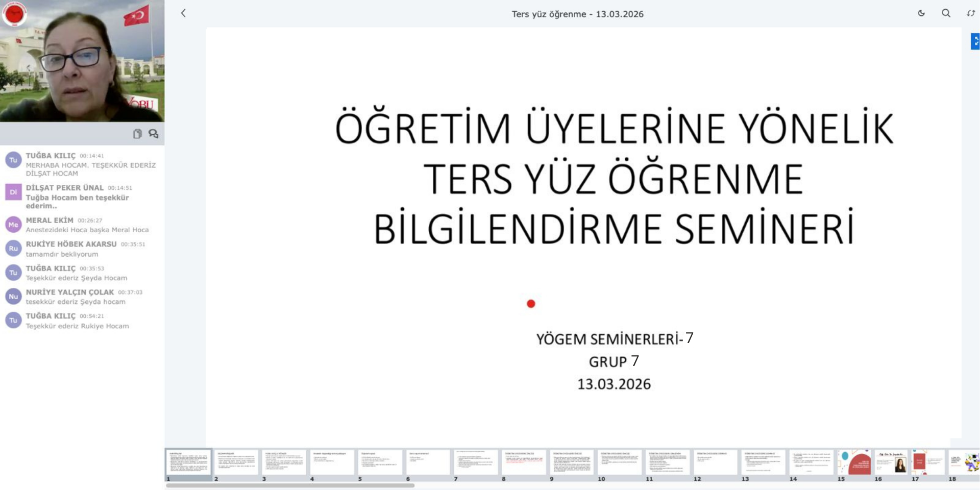Screen dimensions: 980x490
Task: Open slide thumbnail 16 with portrait photo
Action: 892,462
